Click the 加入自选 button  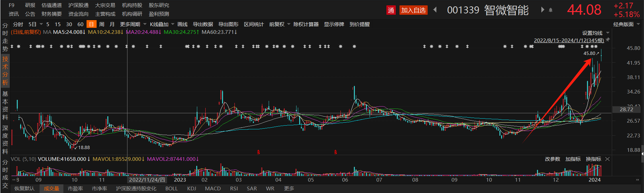coord(413,10)
